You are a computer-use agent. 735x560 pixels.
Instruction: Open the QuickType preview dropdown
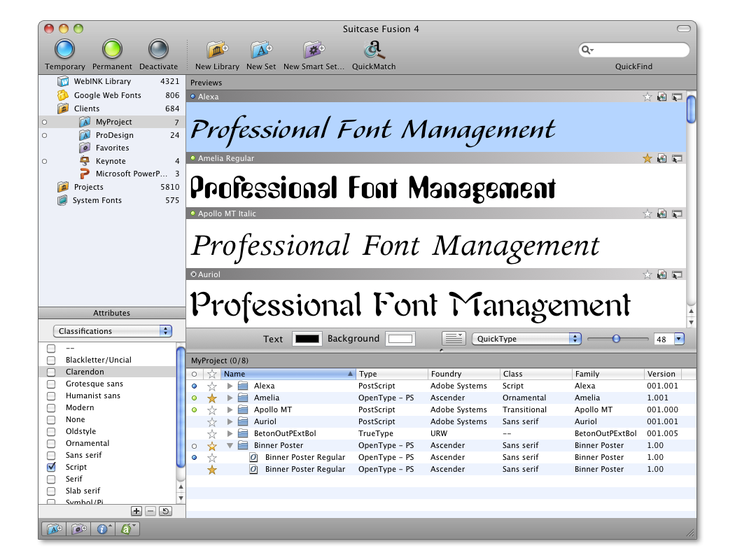pos(527,339)
